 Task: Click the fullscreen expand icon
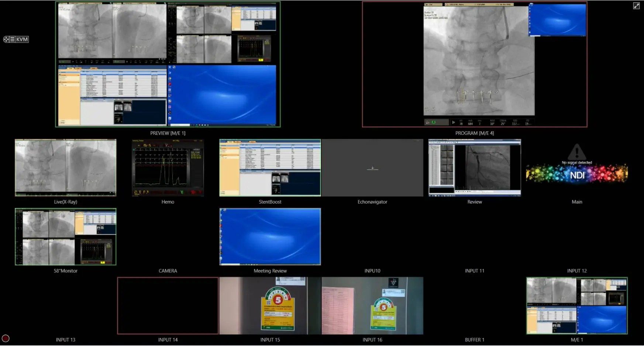click(x=636, y=6)
